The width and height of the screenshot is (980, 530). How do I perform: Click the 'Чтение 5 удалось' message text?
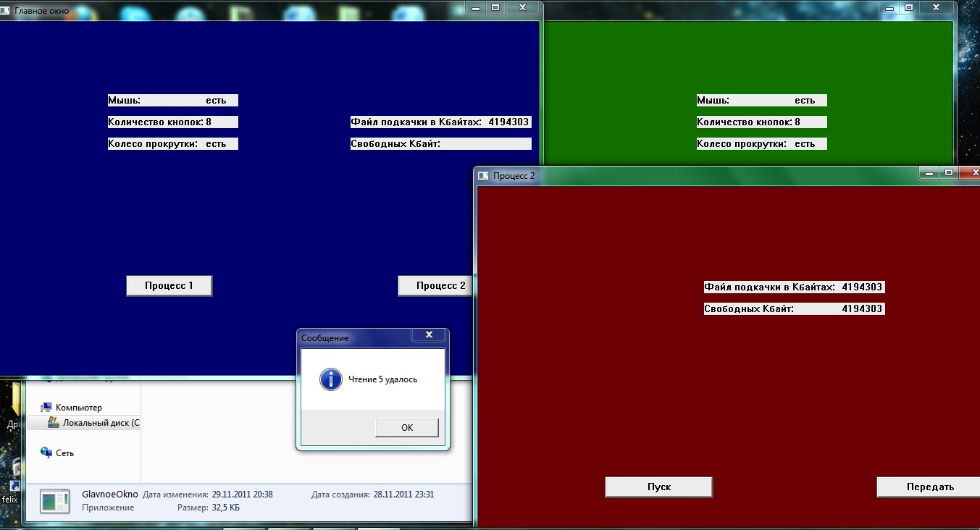point(382,379)
